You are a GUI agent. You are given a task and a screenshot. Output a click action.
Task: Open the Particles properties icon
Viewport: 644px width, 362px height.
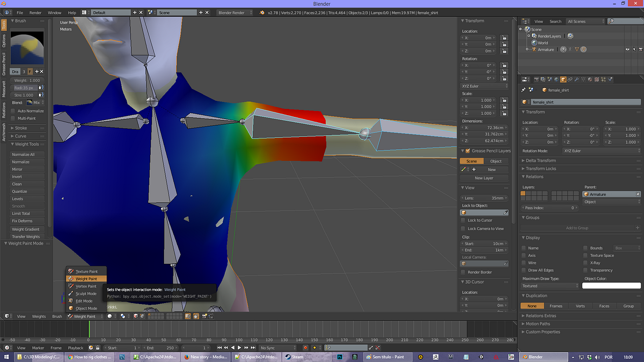[x=603, y=79]
